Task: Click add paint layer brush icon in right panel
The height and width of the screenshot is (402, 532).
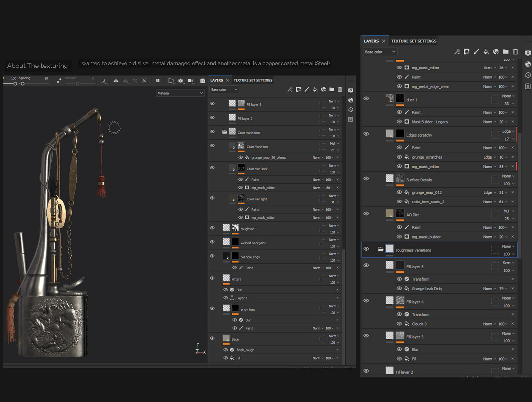Action: (x=476, y=52)
